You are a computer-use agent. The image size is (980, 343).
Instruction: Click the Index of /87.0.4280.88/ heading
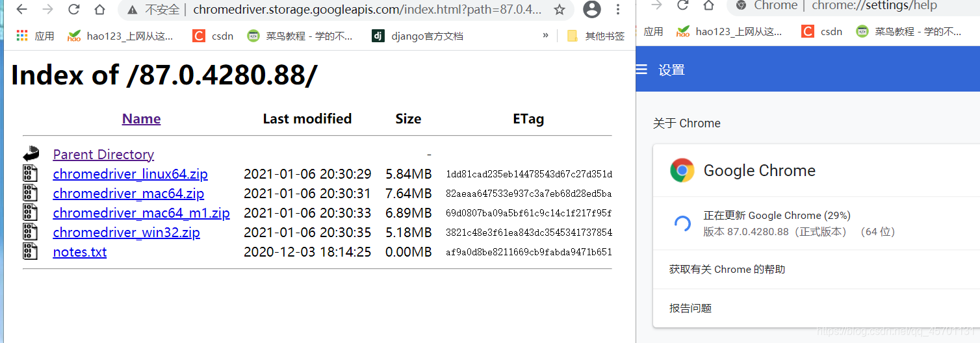pos(164,75)
